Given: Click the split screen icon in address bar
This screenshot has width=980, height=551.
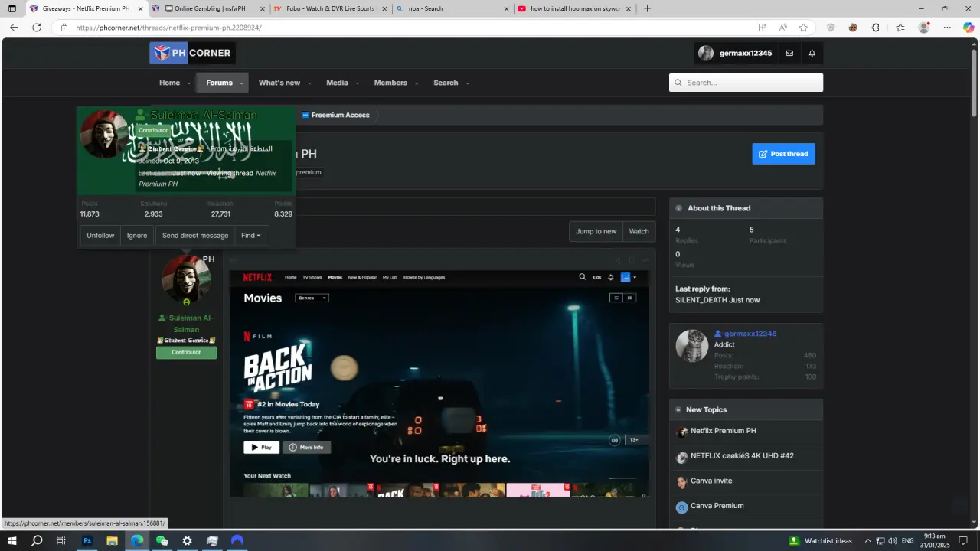Looking at the screenshot, I should (x=763, y=28).
